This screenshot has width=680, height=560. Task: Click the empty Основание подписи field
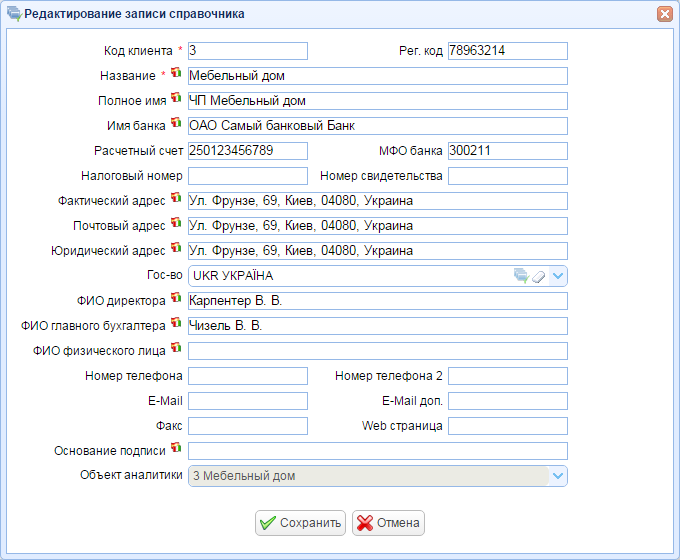(x=378, y=451)
